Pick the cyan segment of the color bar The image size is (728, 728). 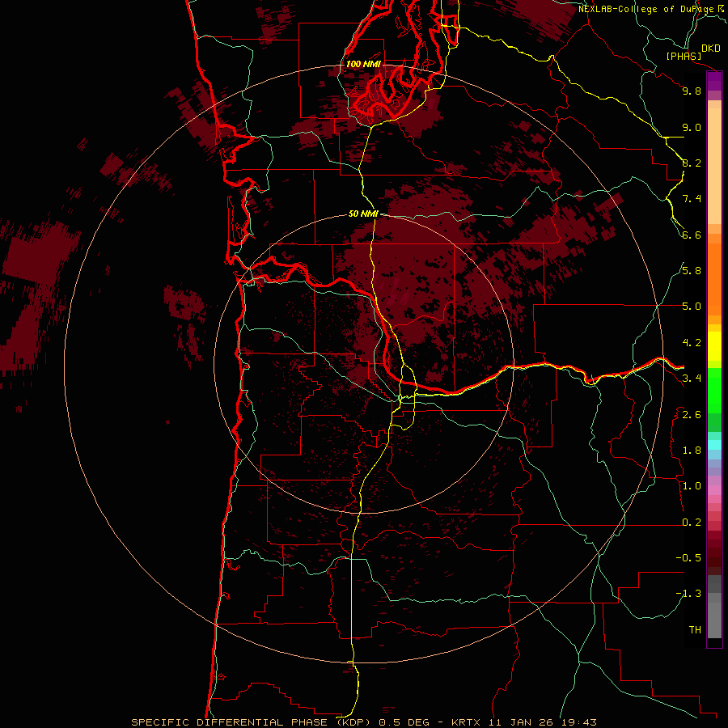pyautogui.click(x=714, y=445)
